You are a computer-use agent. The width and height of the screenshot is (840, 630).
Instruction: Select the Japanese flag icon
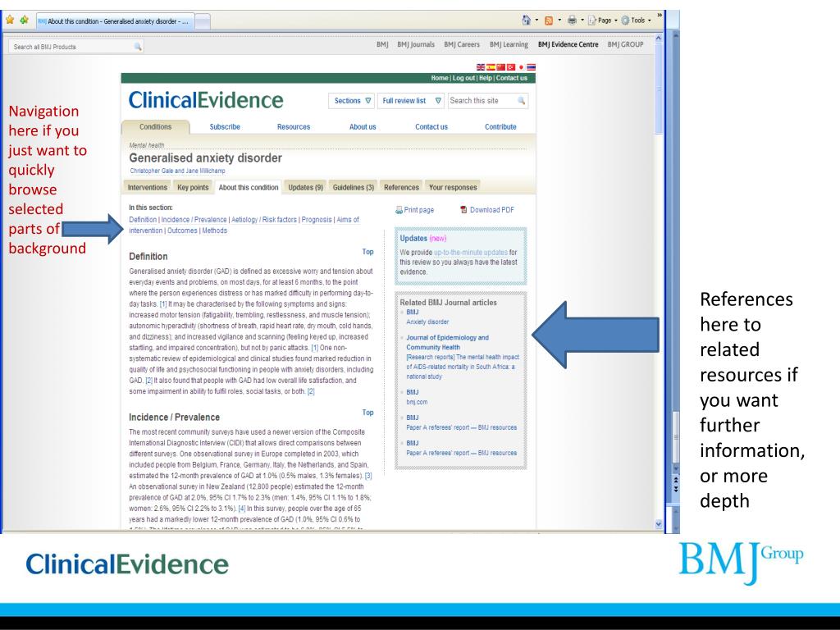[521, 67]
